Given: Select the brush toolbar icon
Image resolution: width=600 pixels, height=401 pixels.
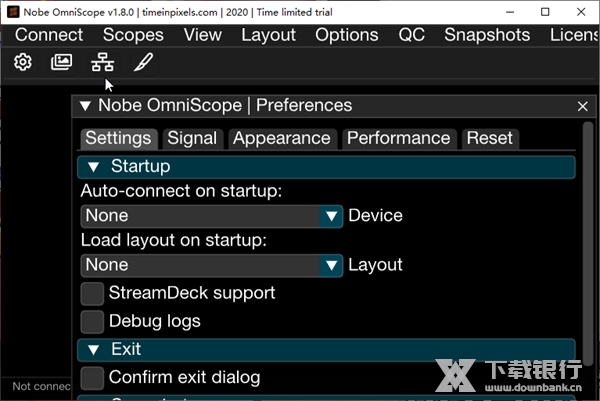Looking at the screenshot, I should tap(143, 62).
